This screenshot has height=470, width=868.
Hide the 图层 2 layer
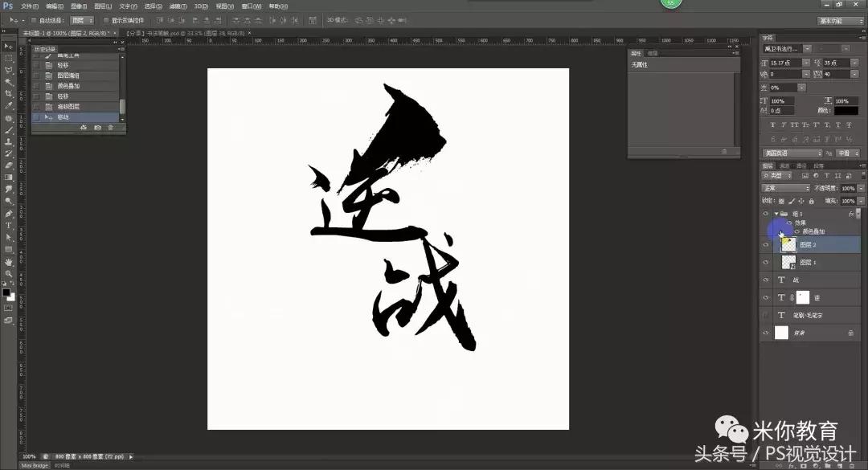point(766,245)
